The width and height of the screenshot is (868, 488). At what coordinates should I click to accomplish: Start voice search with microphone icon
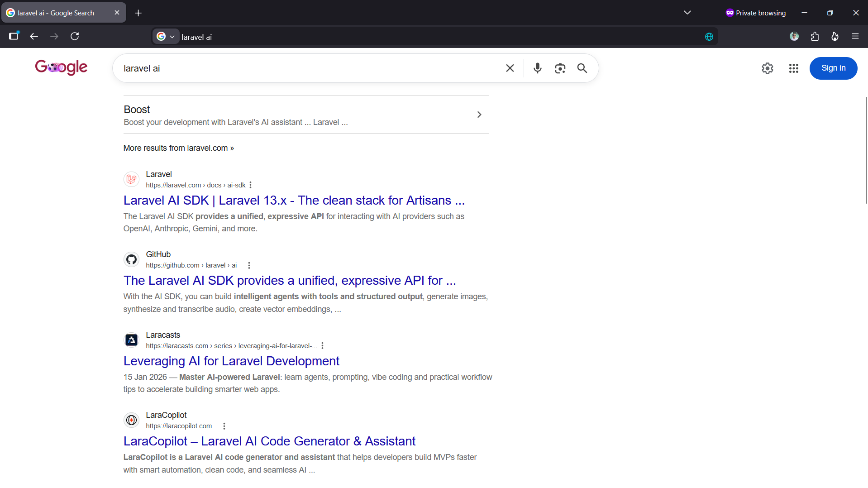pos(537,68)
